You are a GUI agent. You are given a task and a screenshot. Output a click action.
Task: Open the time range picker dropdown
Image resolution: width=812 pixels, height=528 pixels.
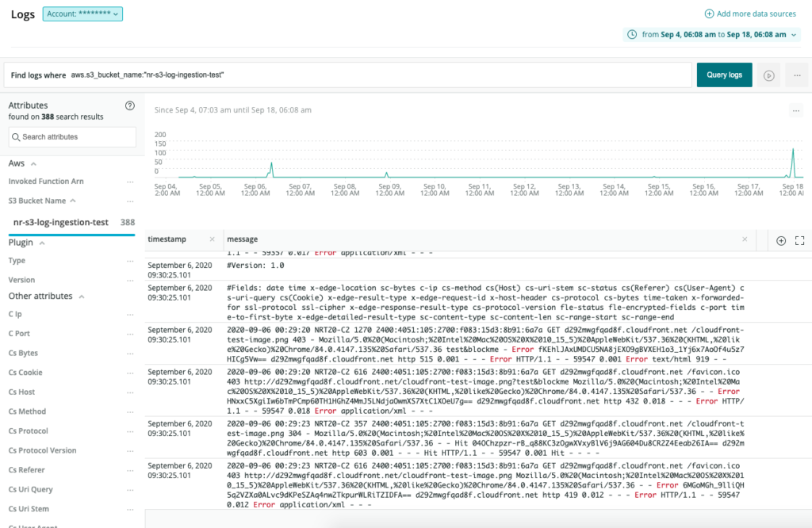click(712, 34)
